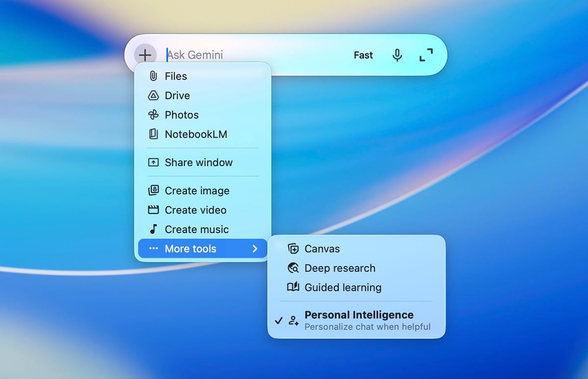Click the Share window screen icon
This screenshot has width=588, height=379.
click(153, 163)
